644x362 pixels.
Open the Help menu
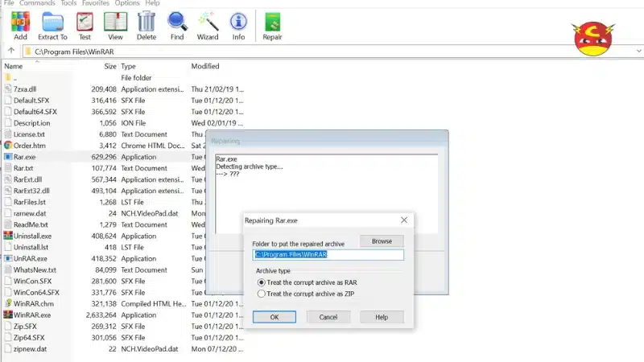(x=152, y=3)
